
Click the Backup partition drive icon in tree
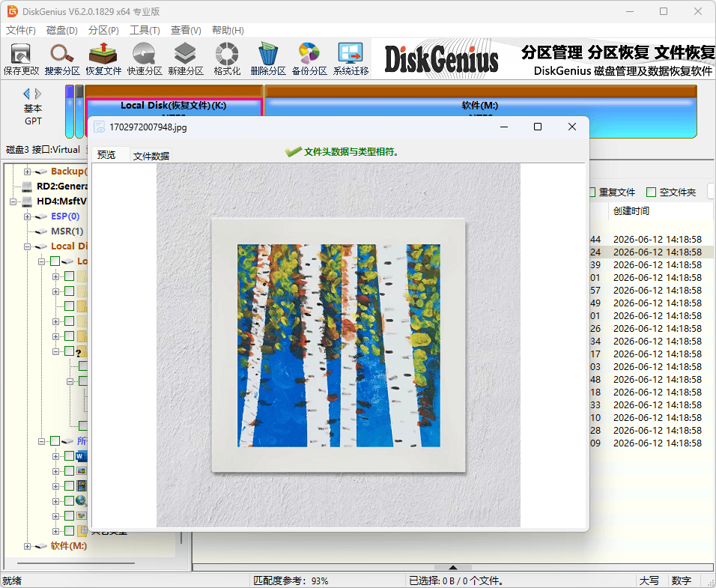[41, 172]
